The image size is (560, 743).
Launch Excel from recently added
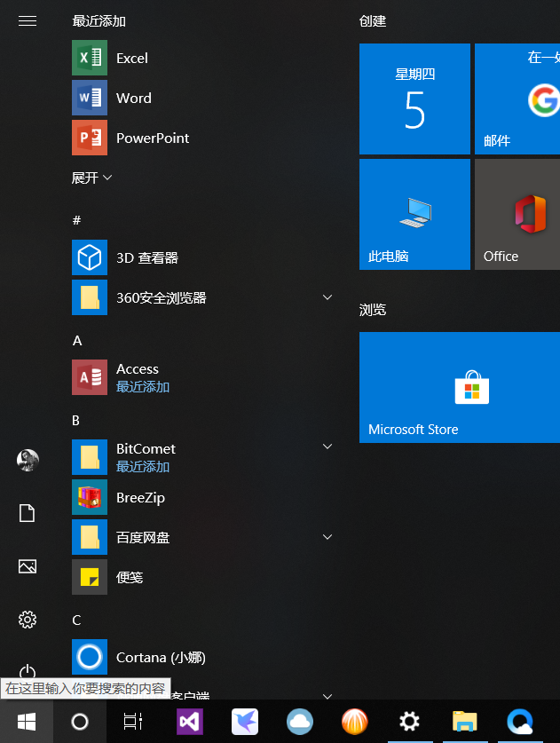point(202,58)
